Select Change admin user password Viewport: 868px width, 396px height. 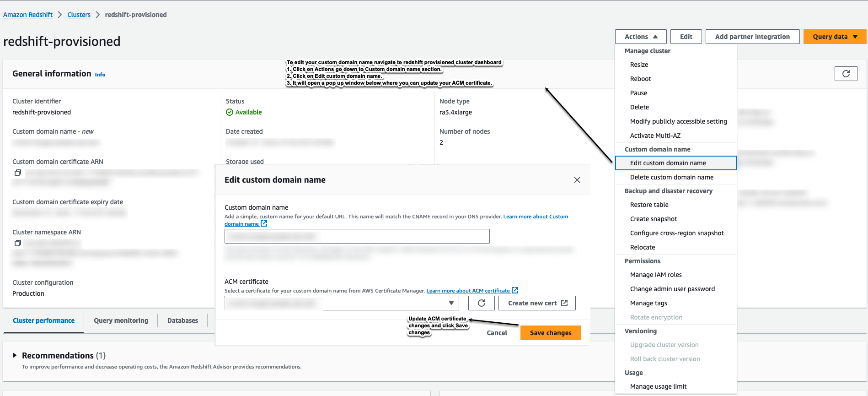(x=676, y=289)
